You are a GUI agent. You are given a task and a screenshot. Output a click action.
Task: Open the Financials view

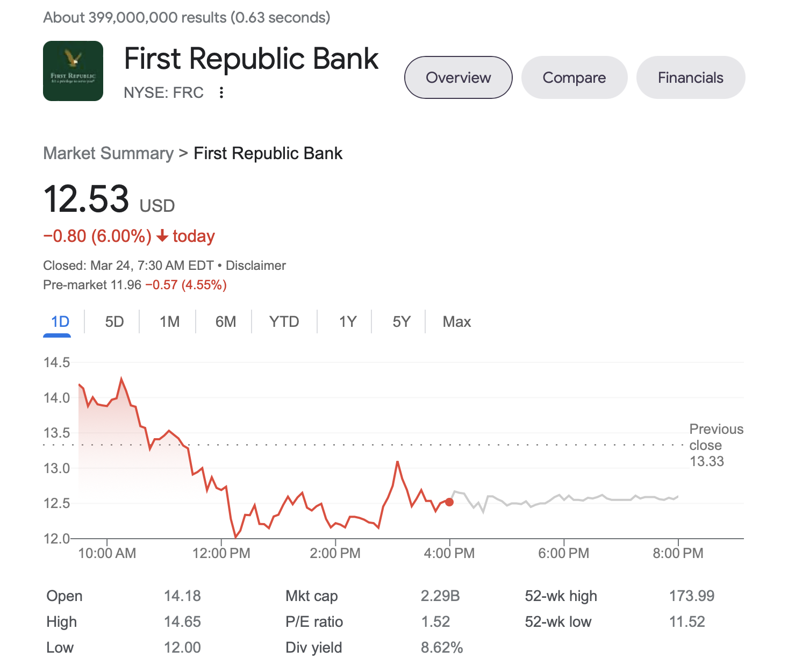691,77
